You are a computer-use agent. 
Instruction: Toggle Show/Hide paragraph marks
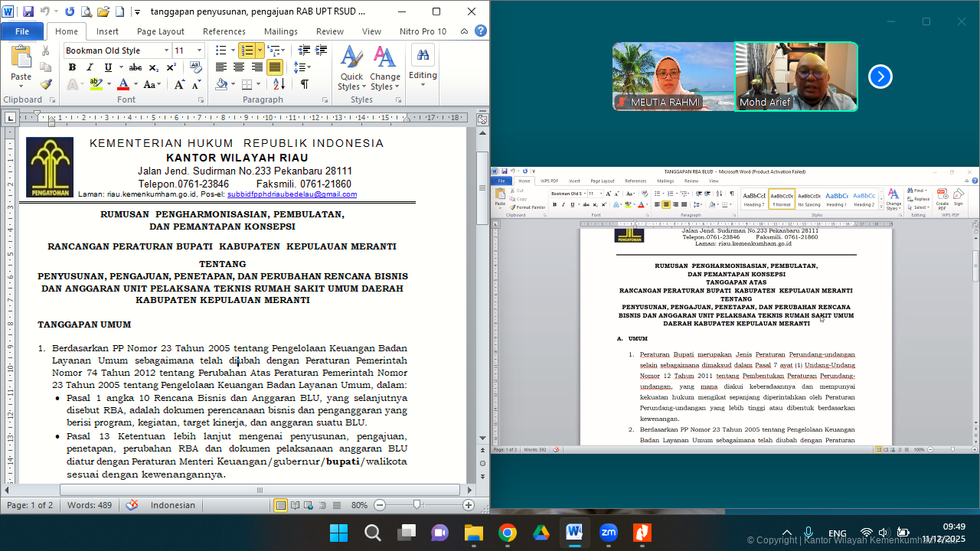304,84
